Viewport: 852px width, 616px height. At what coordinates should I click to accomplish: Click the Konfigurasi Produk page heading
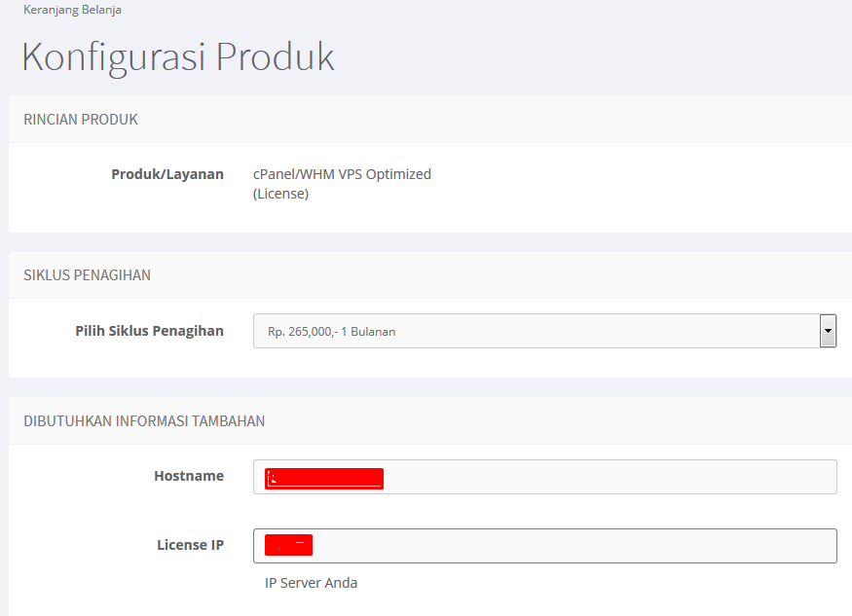pos(178,56)
